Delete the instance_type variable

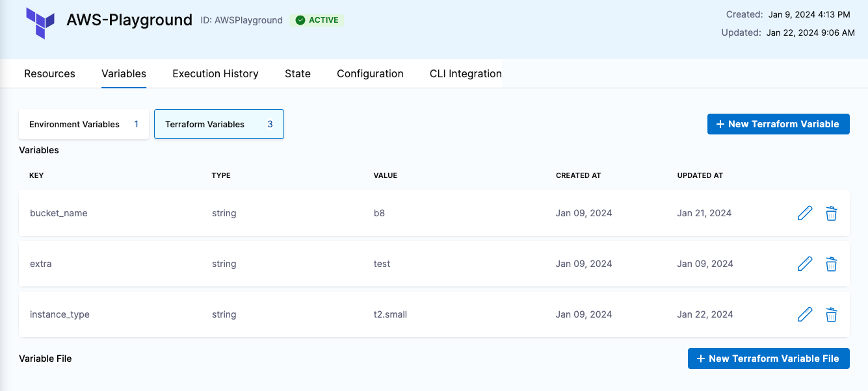click(831, 314)
